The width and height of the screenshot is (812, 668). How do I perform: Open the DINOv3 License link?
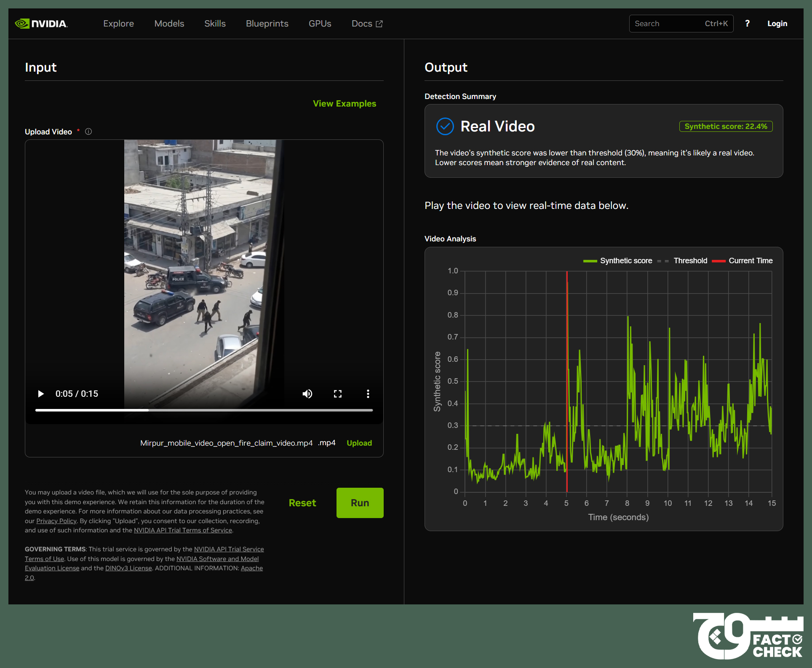(x=128, y=568)
